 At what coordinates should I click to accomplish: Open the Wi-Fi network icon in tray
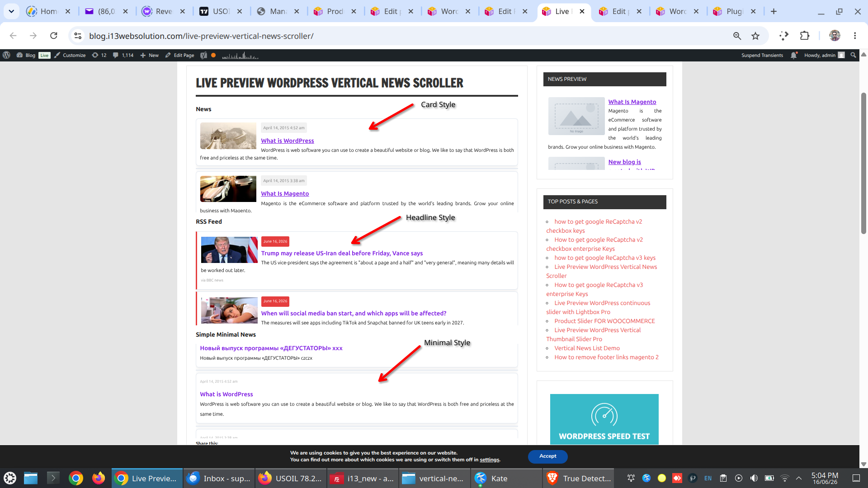tap(785, 478)
